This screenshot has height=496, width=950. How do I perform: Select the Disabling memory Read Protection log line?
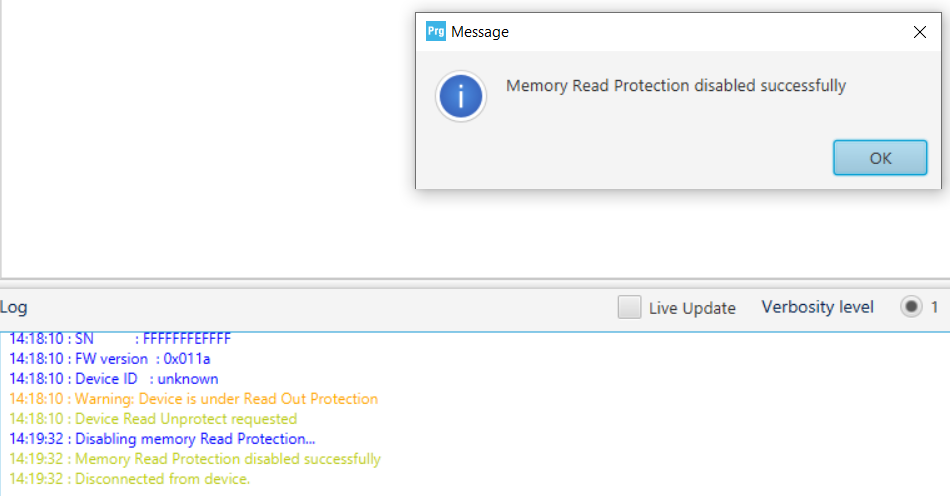(x=162, y=438)
